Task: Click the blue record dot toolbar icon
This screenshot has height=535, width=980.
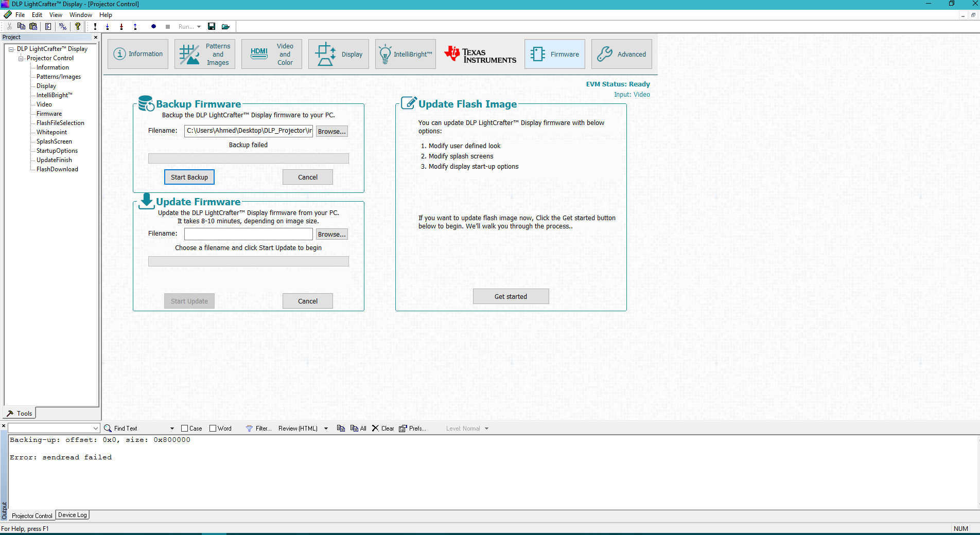Action: [153, 26]
